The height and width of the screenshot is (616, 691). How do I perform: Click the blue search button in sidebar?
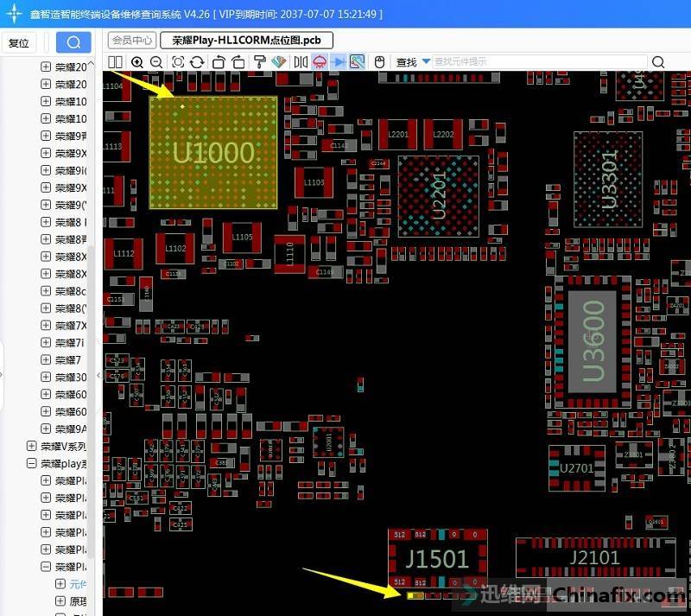pyautogui.click(x=73, y=43)
